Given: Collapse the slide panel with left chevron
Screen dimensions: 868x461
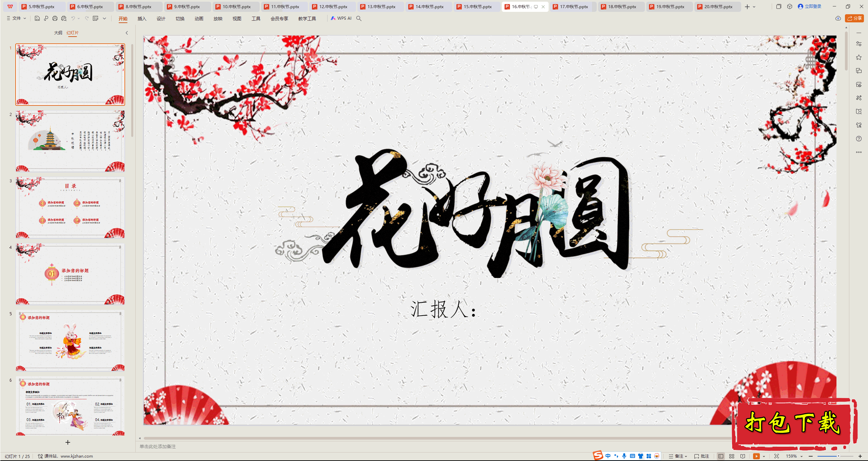Looking at the screenshot, I should click(x=127, y=33).
